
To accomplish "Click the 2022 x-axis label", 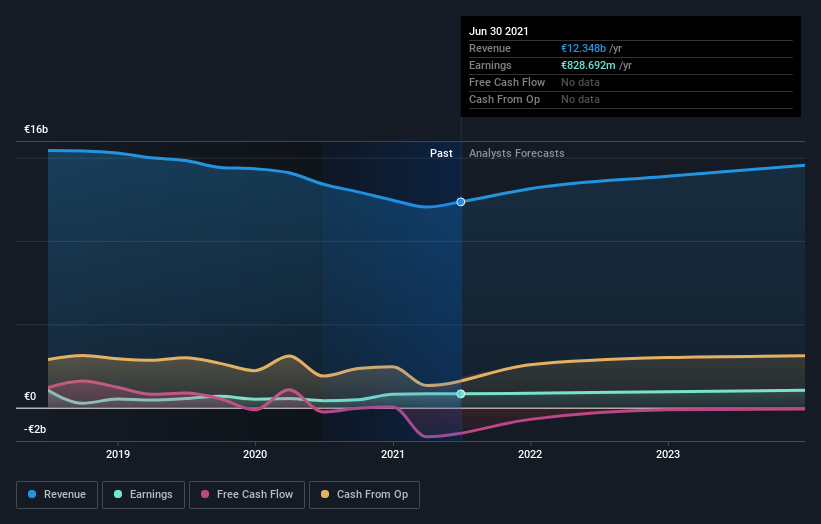I will pos(530,454).
